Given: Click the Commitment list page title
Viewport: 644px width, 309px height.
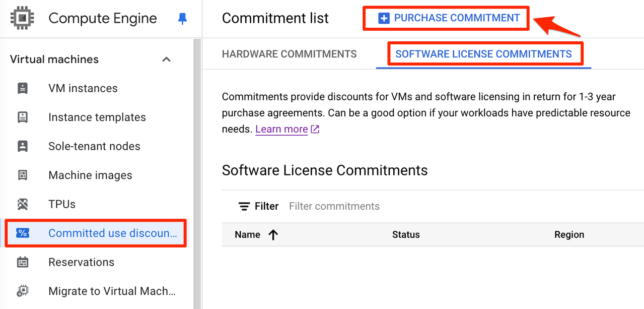Looking at the screenshot, I should (x=275, y=19).
